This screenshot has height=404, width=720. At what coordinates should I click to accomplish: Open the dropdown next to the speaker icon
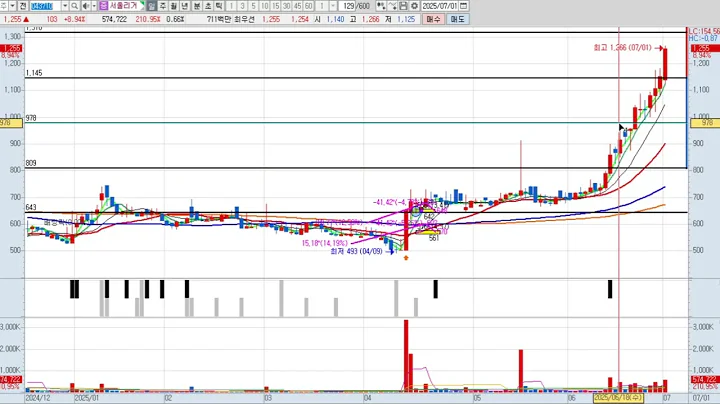94,6
